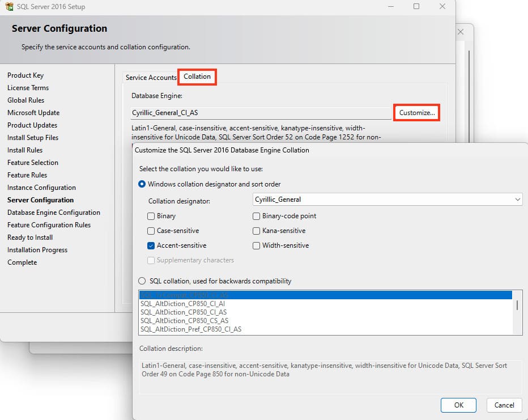The height and width of the screenshot is (420, 528).
Task: Tick the Width-sensitive checkbox
Action: tap(257, 245)
